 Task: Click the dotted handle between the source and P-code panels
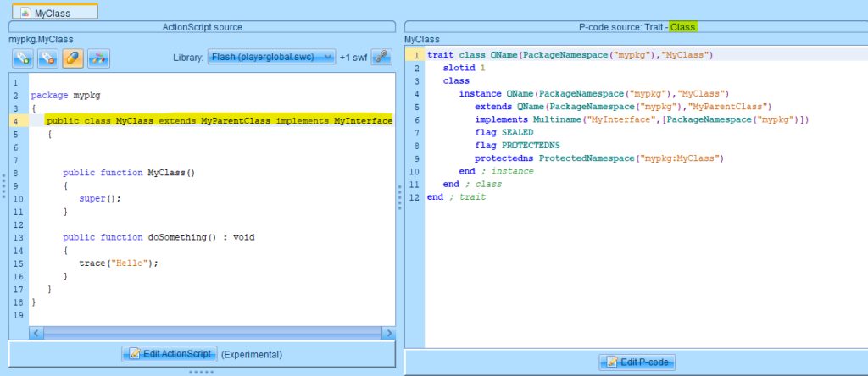pyautogui.click(x=400, y=196)
